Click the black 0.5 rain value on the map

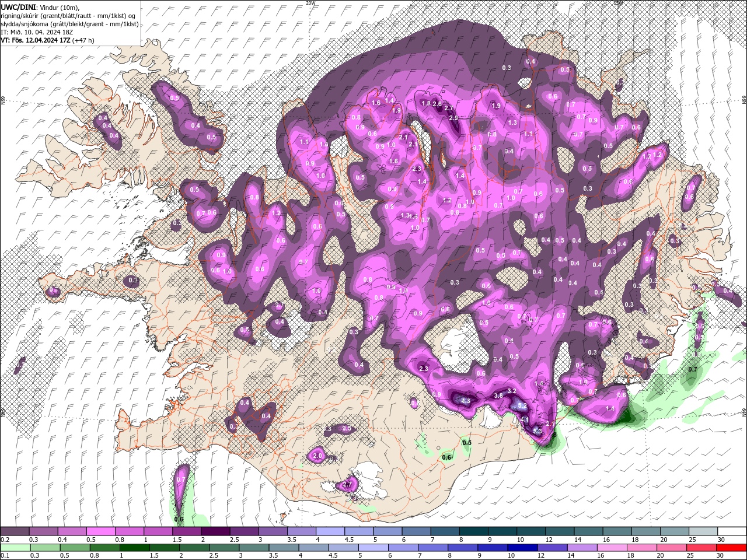[467, 443]
